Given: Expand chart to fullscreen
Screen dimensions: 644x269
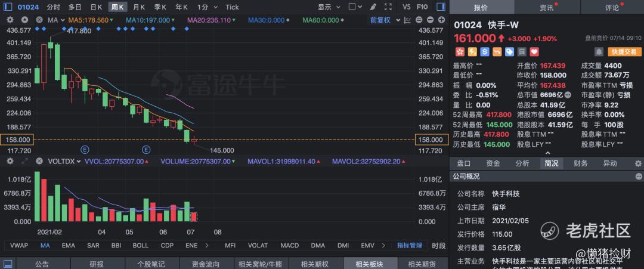Looking at the screenshot, I should pyautogui.click(x=388, y=7).
